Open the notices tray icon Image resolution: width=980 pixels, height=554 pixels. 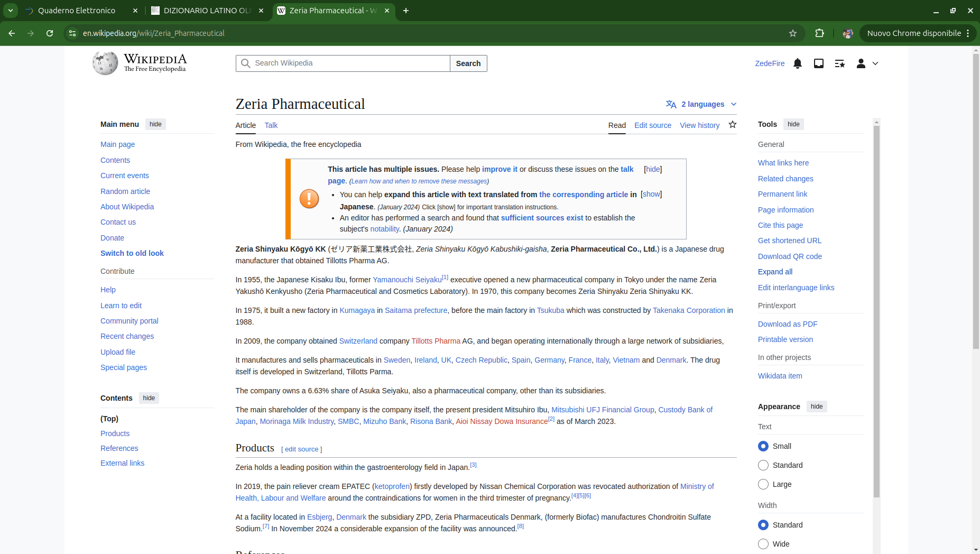click(819, 63)
